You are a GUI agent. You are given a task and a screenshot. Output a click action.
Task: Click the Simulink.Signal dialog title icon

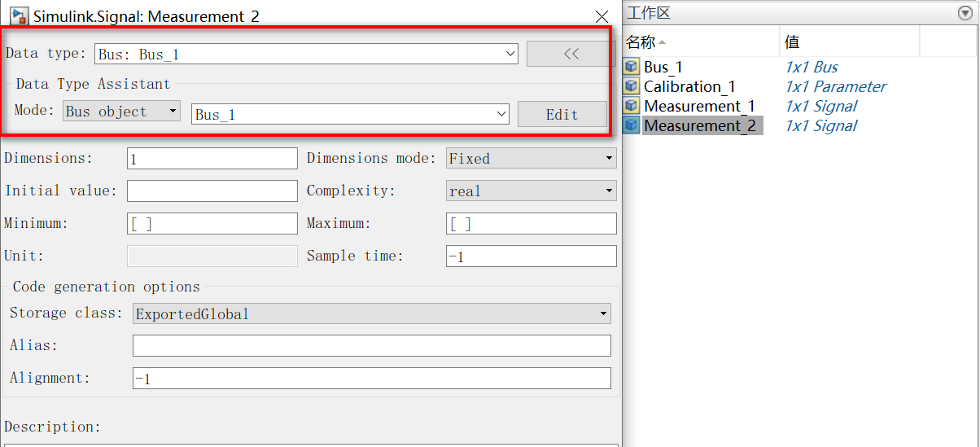click(x=19, y=15)
